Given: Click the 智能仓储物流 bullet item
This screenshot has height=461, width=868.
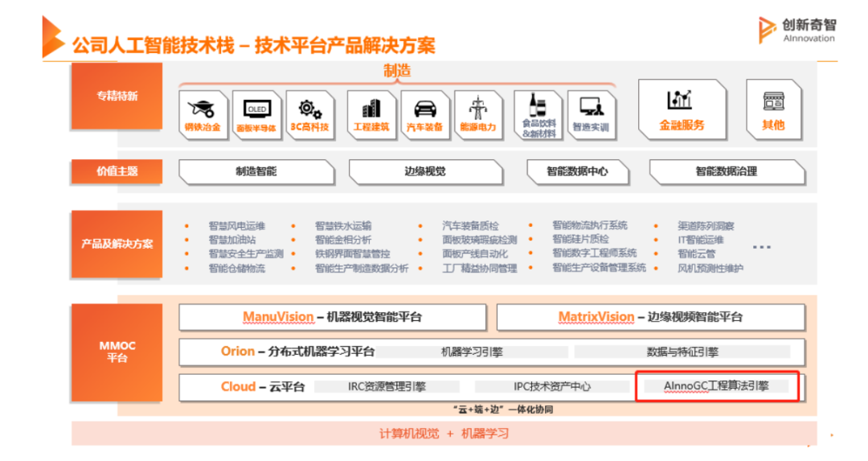Looking at the screenshot, I should (x=236, y=268).
